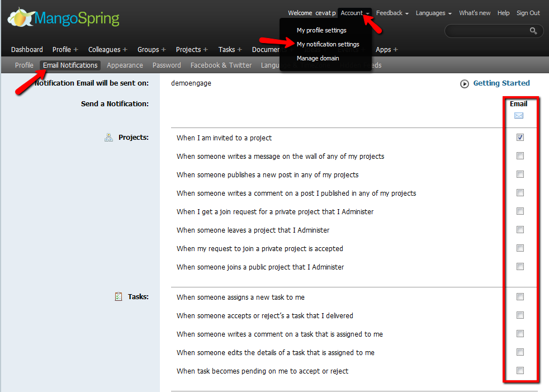Screen dimensions: 549x392
Task: Check 'join request for a private project' box
Action: click(x=520, y=211)
